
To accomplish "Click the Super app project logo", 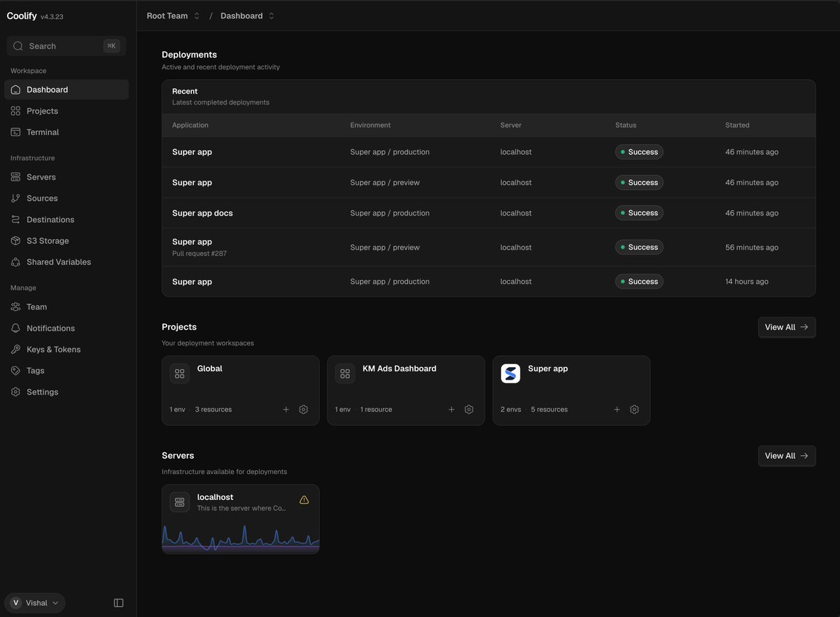I will click(x=511, y=373).
